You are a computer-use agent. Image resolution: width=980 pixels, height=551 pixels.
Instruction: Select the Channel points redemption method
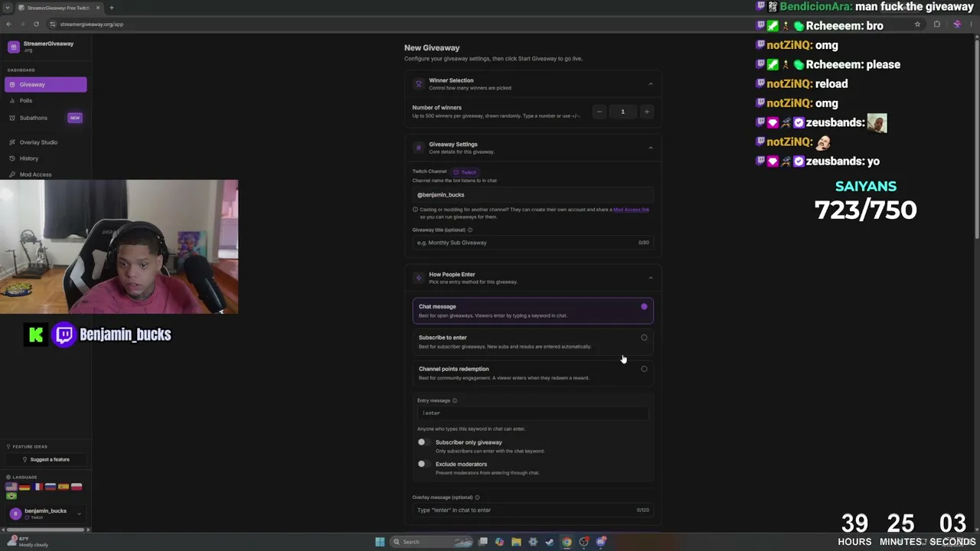click(x=533, y=373)
